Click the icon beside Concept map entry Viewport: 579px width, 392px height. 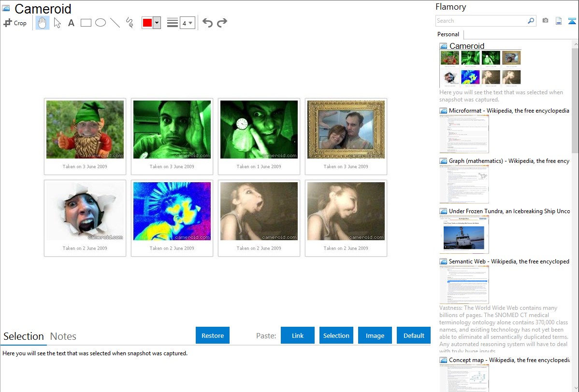click(x=443, y=360)
